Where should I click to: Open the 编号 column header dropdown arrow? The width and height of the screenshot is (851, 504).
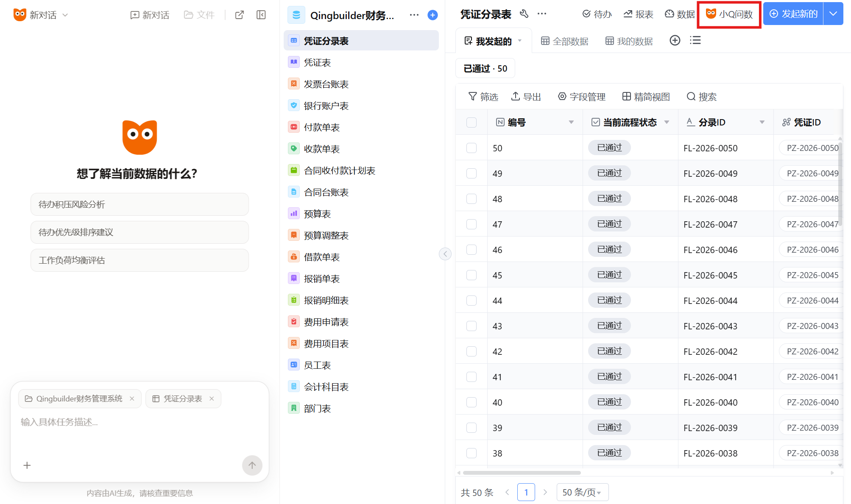571,123
